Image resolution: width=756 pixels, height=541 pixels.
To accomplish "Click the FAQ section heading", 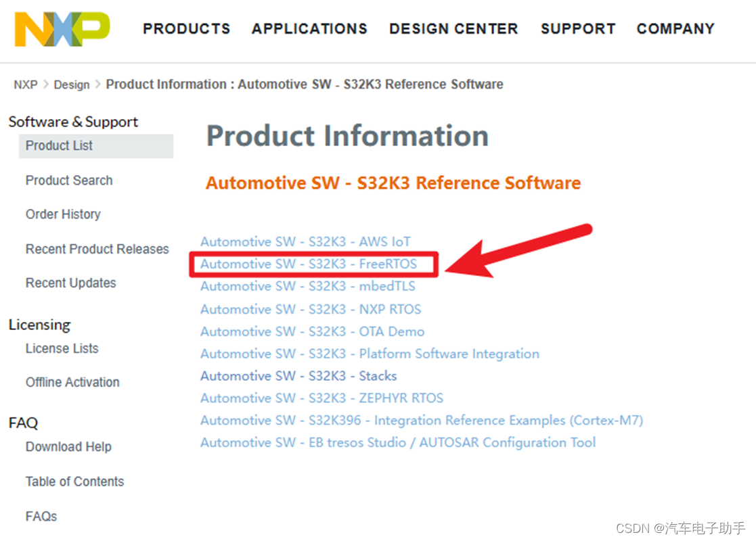I will pyautogui.click(x=23, y=423).
